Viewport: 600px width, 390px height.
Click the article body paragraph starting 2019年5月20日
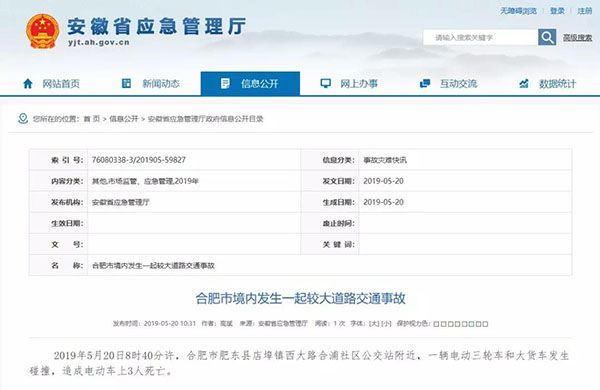[300, 363]
